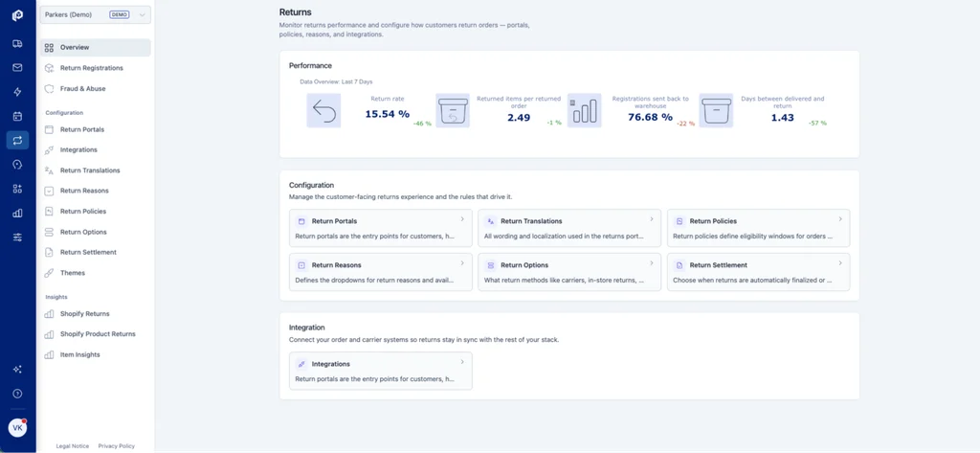Screen dimensions: 980x453
Task: Expand the Return Reasons card chevron
Action: click(x=462, y=262)
